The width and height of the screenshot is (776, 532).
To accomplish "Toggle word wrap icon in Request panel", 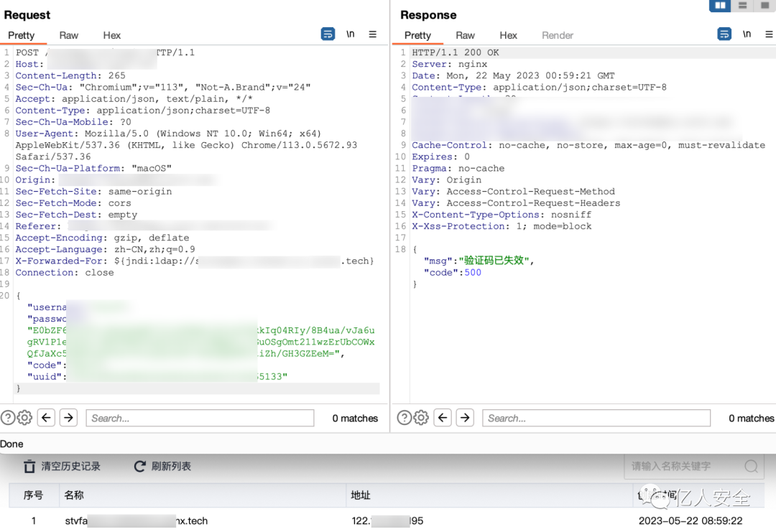I will (328, 34).
